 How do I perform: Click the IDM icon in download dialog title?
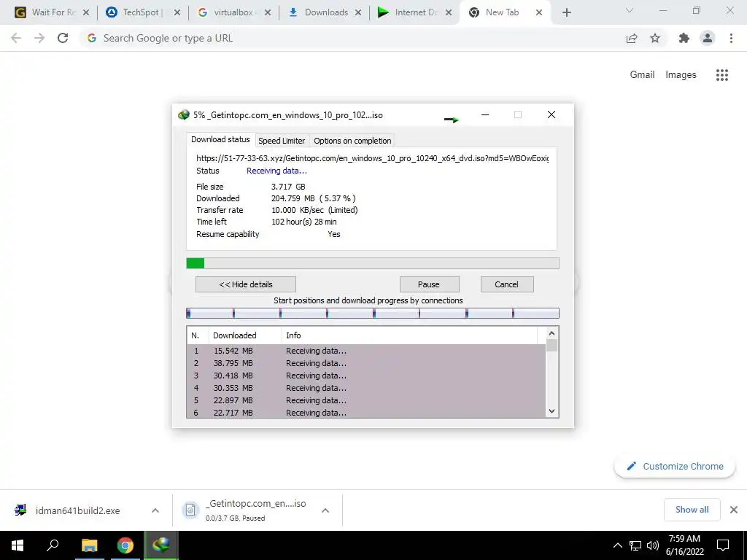click(183, 114)
